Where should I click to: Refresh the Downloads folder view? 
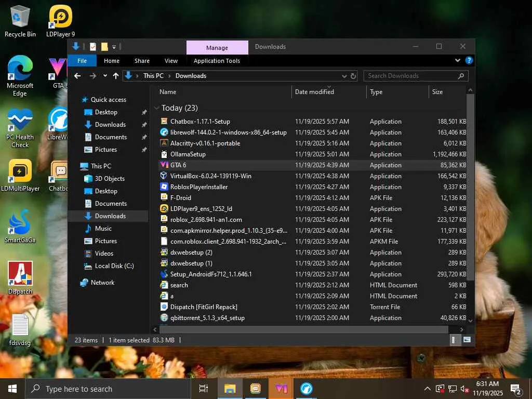(353, 76)
